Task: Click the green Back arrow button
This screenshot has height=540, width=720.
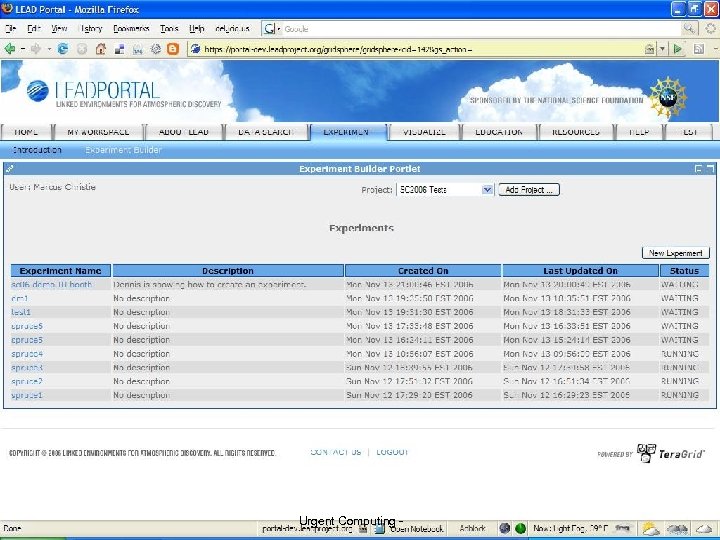Action: tap(9, 49)
